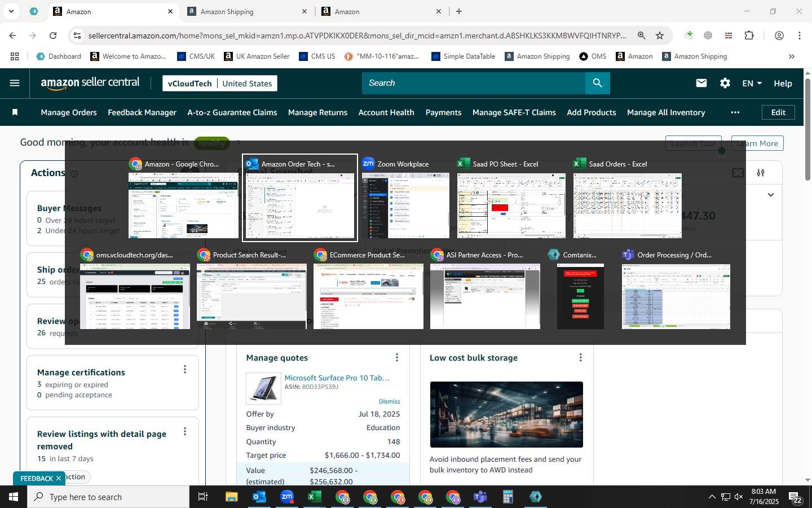Click the Windows search box
This screenshot has width=812, height=508.
pyautogui.click(x=108, y=497)
